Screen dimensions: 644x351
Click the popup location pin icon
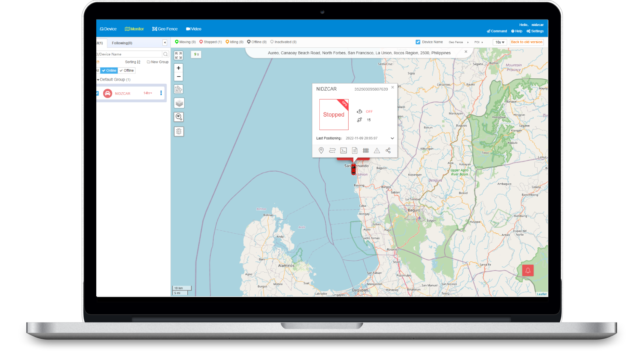tap(321, 150)
